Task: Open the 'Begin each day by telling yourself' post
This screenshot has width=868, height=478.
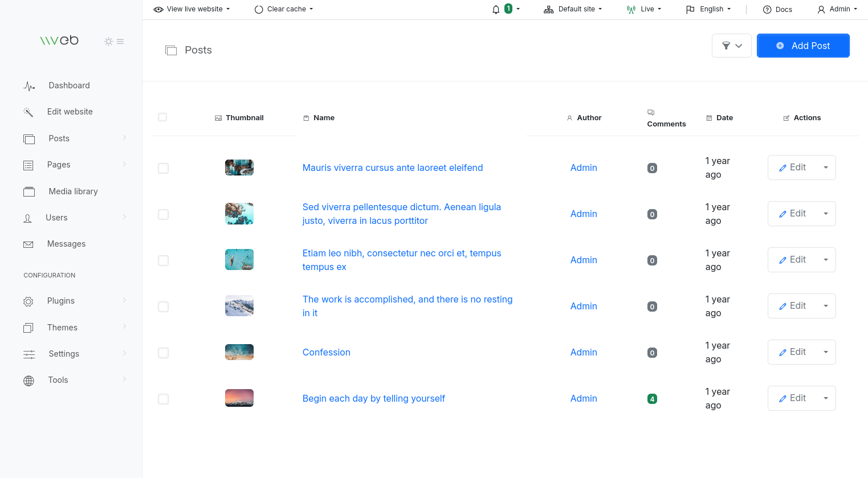Action: [x=374, y=399]
